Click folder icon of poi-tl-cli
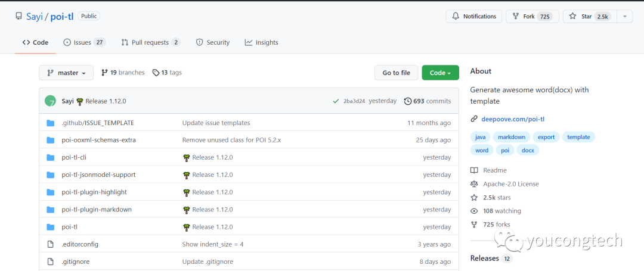 tap(51, 157)
